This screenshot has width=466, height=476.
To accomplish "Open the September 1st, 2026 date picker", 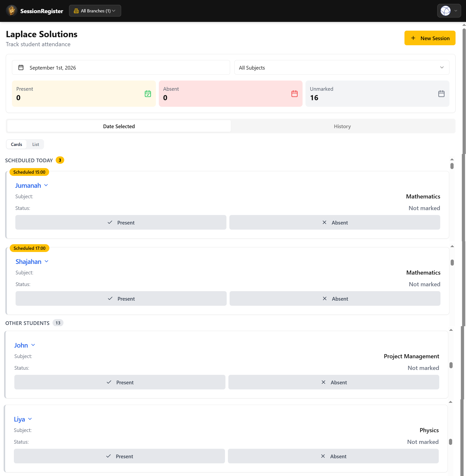I will tap(121, 68).
